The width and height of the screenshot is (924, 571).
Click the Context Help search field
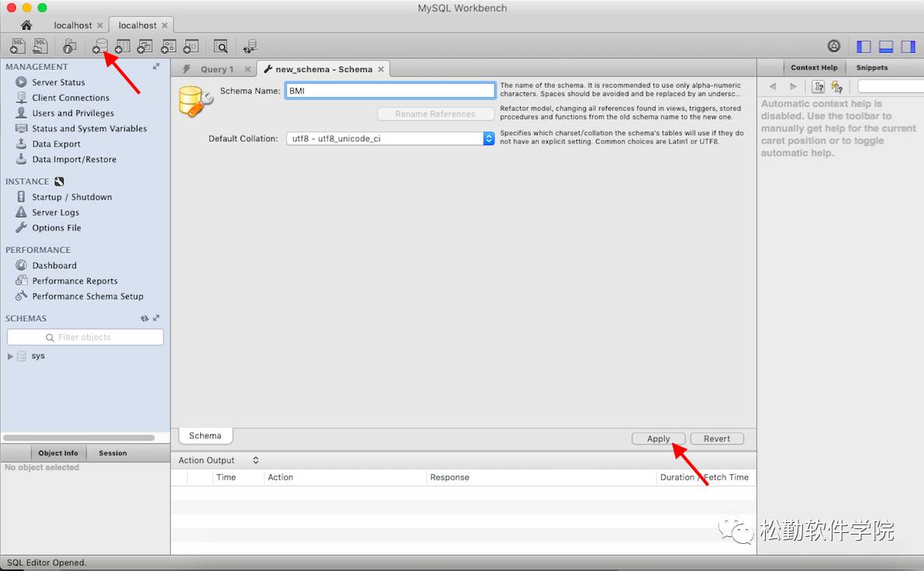[x=891, y=87]
